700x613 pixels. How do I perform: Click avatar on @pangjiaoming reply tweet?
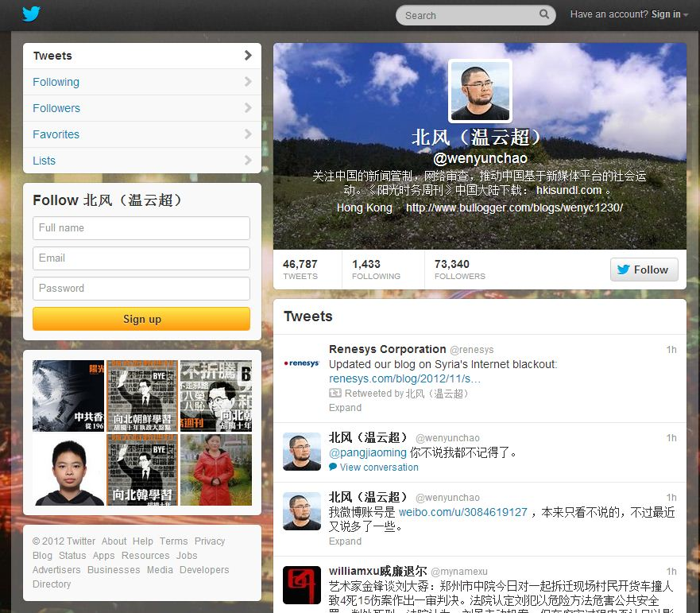point(302,452)
